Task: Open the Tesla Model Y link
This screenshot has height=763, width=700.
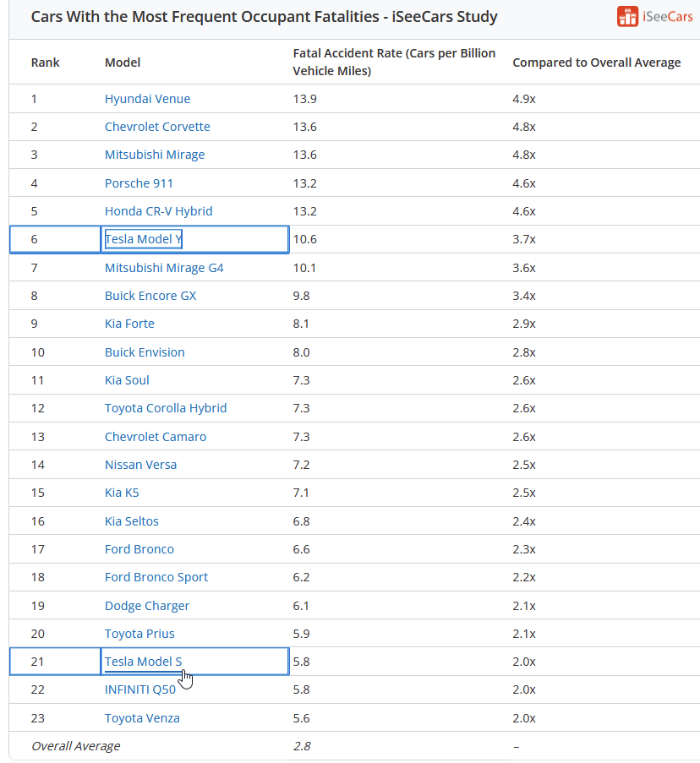Action: (144, 239)
